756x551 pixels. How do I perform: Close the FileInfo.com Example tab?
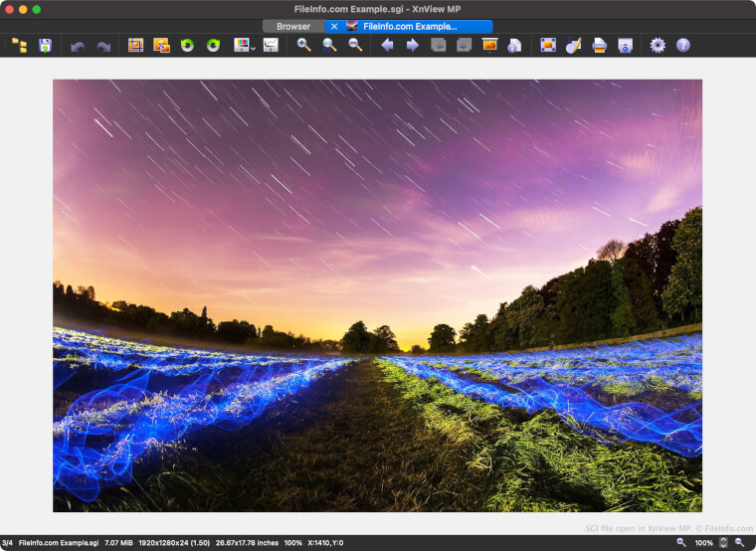pyautogui.click(x=334, y=26)
